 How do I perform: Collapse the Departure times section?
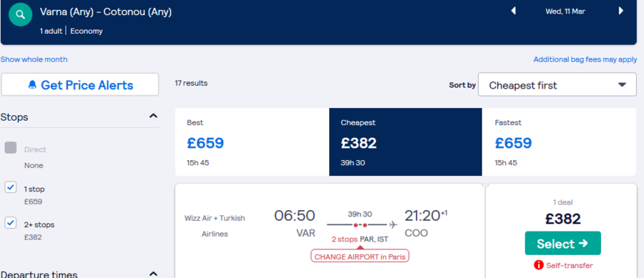(x=153, y=274)
